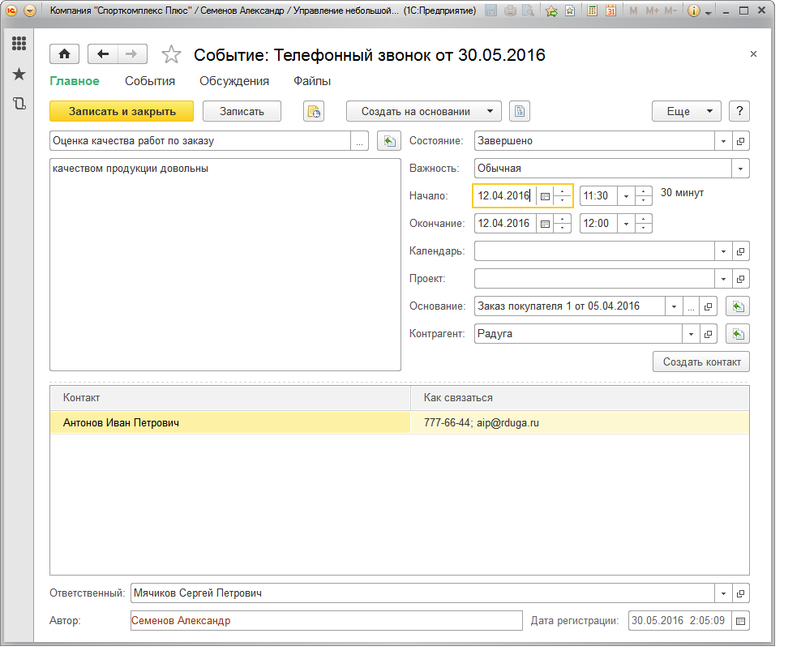Open the 11:30 start time dropdown
Viewport: 801px width, 672px height.
point(625,195)
